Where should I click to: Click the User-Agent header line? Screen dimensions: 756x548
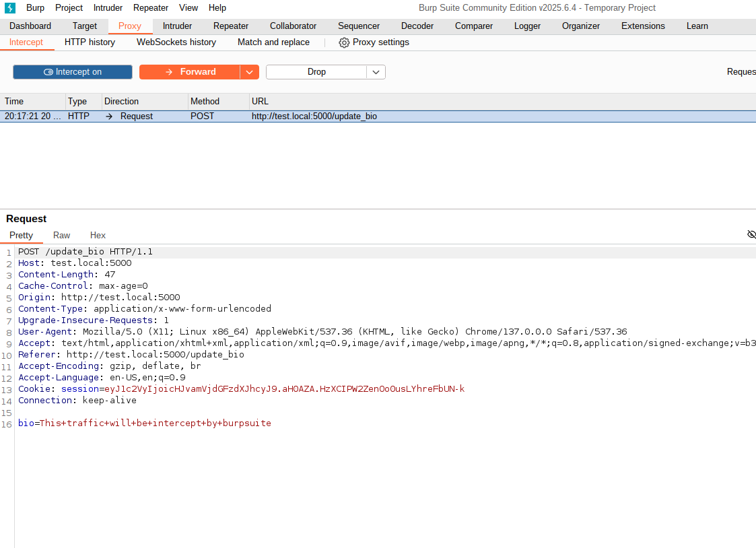pos(322,332)
